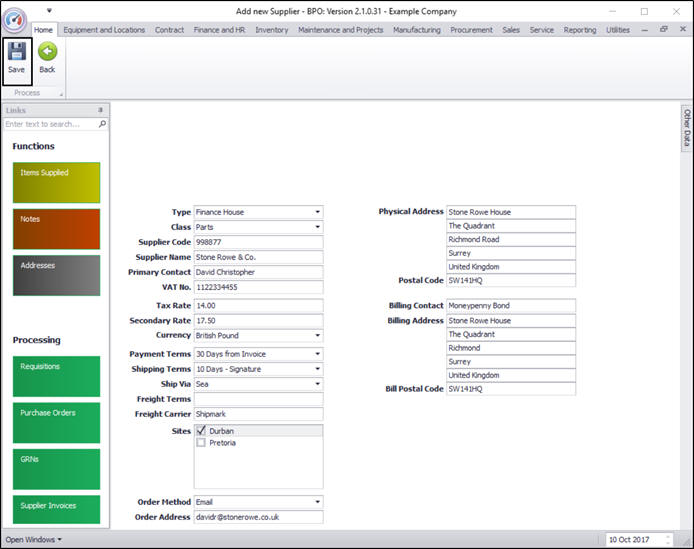Open the Purchase Orders tile

click(57, 422)
